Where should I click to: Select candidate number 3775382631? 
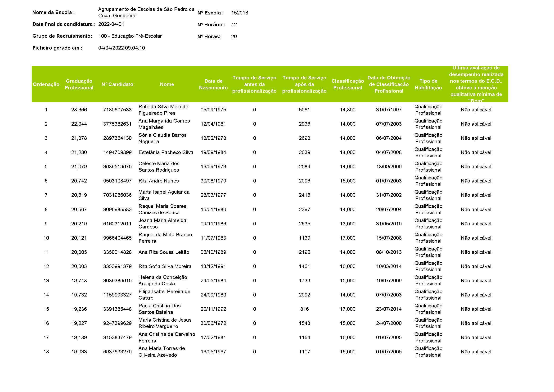point(117,124)
